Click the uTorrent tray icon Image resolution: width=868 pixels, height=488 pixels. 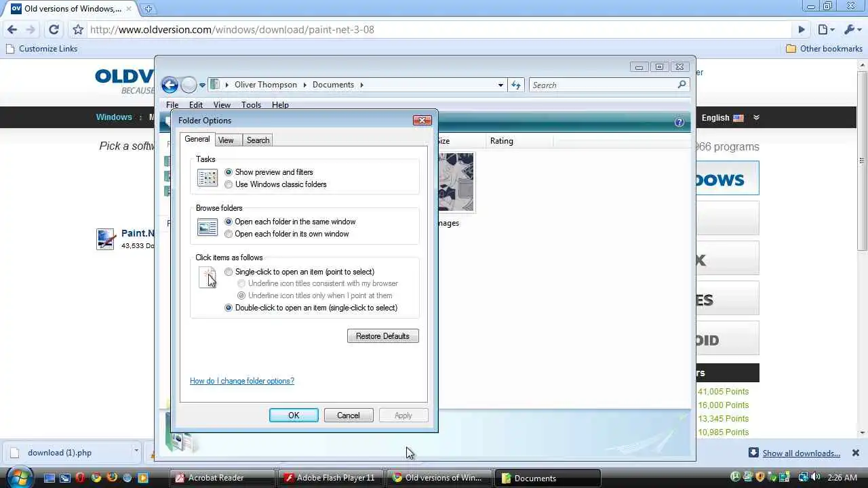(736, 477)
